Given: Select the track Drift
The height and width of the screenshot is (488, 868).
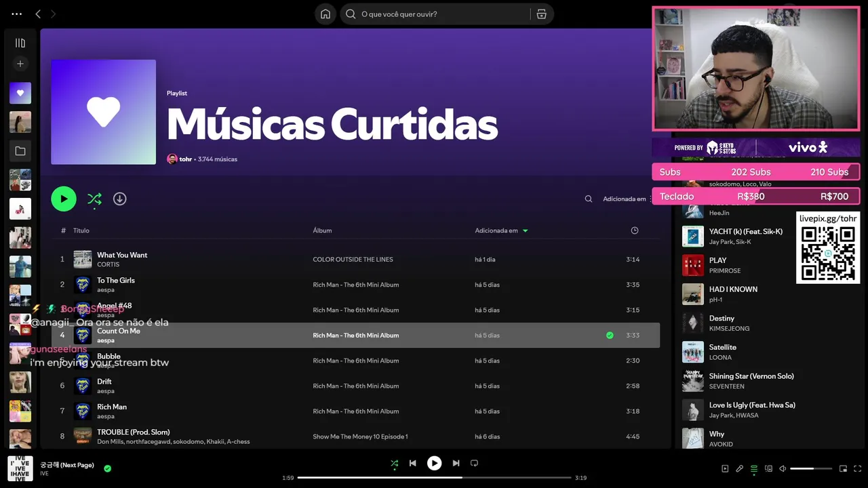Looking at the screenshot, I should (x=104, y=382).
